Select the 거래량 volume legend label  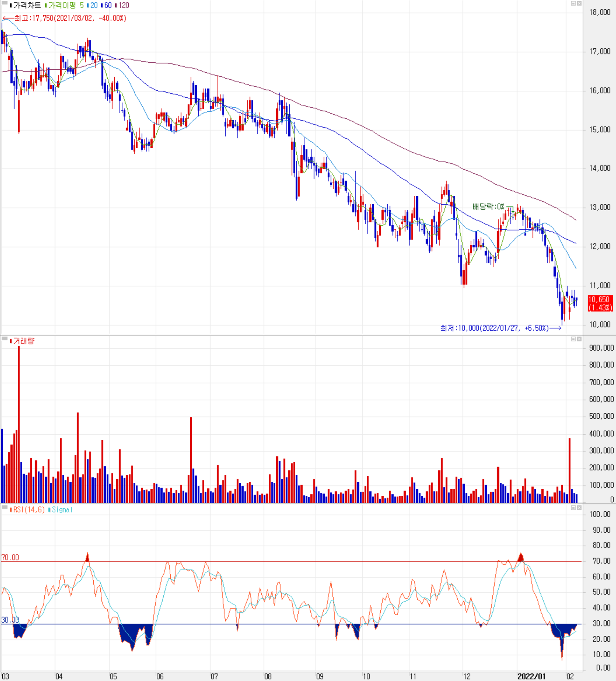pyautogui.click(x=22, y=341)
